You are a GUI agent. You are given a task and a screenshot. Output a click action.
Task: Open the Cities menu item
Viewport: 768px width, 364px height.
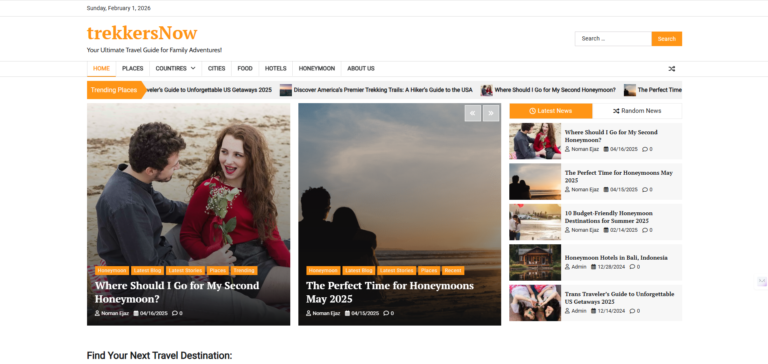tap(216, 69)
